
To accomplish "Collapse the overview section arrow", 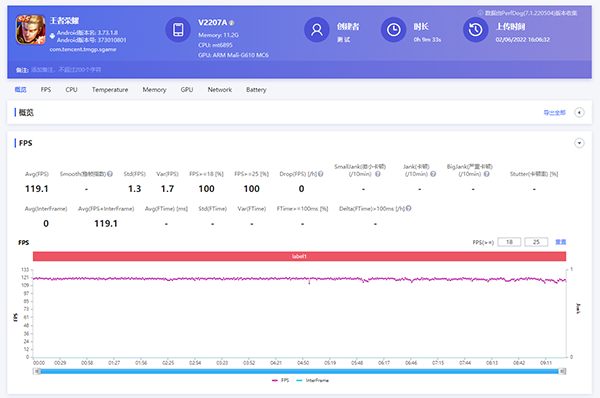I will 579,113.
